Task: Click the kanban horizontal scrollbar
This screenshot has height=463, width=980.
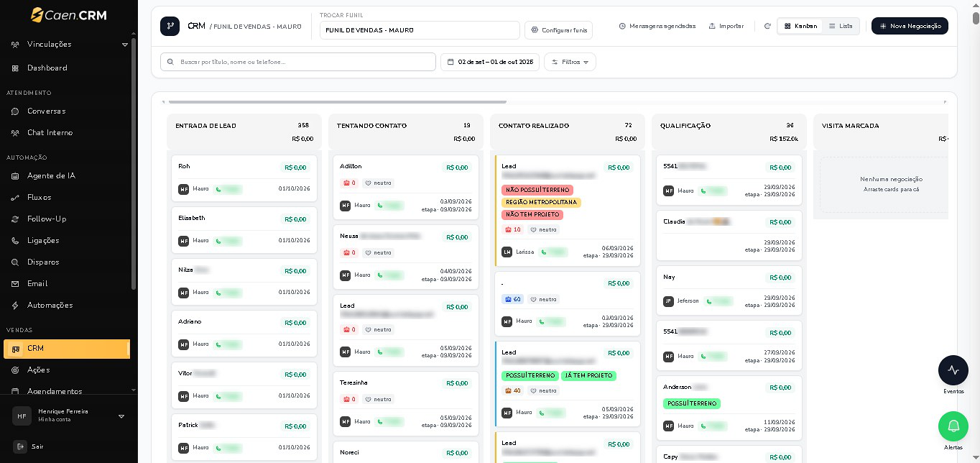Action: (337, 102)
